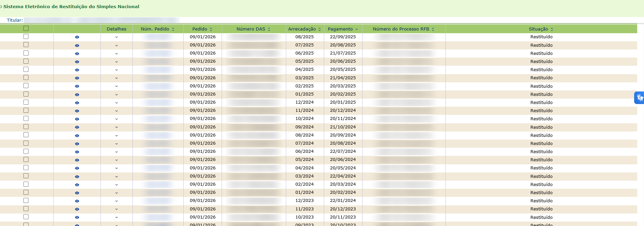Click the eye icon for Arrecadação 08/2024
Screen dimensions: 644x226
pyautogui.click(x=77, y=136)
